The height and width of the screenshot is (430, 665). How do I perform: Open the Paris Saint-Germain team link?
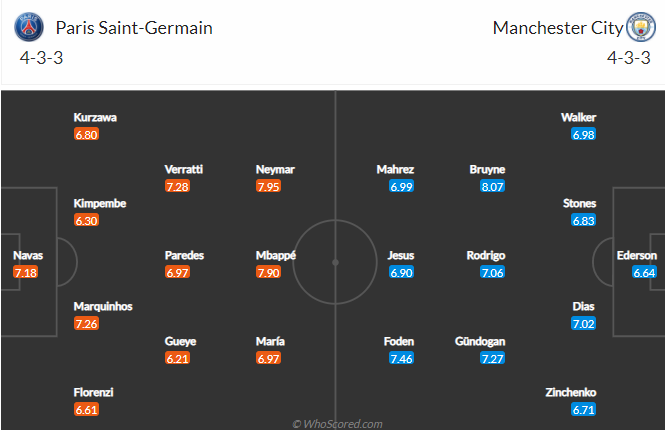134,28
